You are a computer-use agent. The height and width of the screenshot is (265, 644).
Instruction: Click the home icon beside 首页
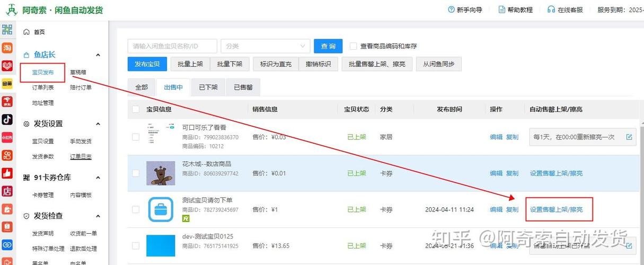(27, 32)
